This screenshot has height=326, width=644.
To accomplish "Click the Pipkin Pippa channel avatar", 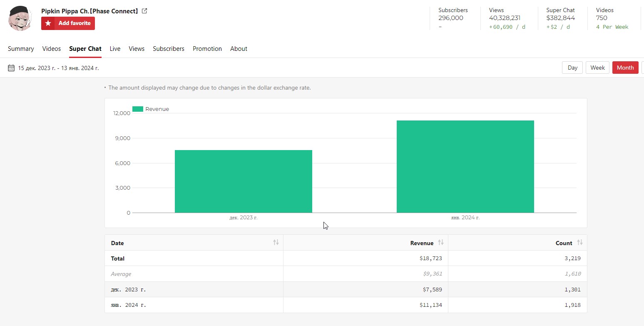I will [20, 19].
